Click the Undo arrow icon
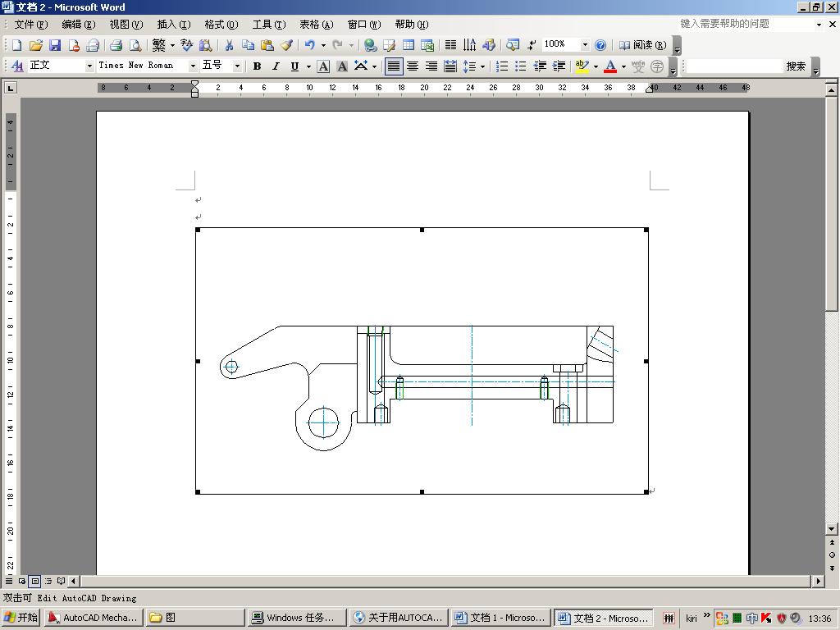Viewport: 840px width, 630px height. tap(309, 46)
